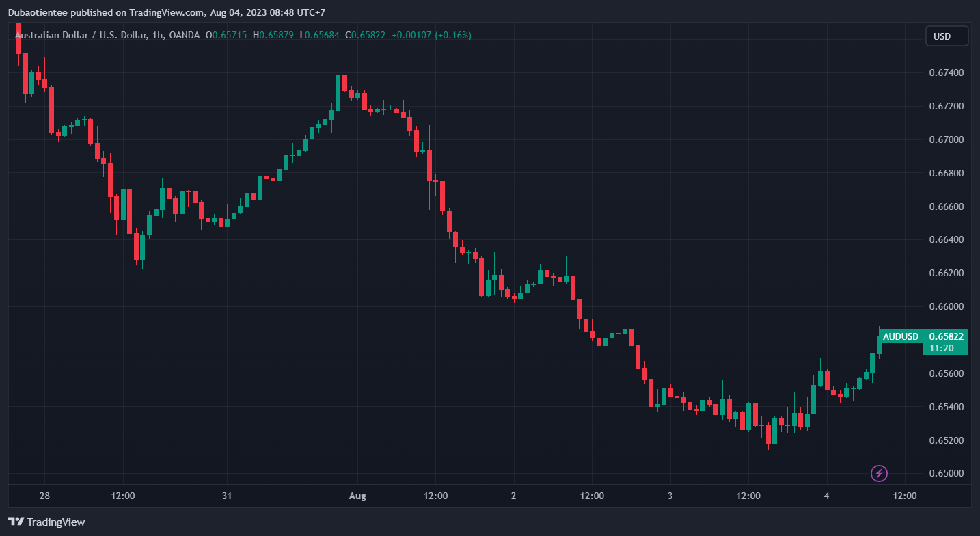This screenshot has width=980, height=536.
Task: Click the 0.66000 price axis label
Action: (946, 306)
